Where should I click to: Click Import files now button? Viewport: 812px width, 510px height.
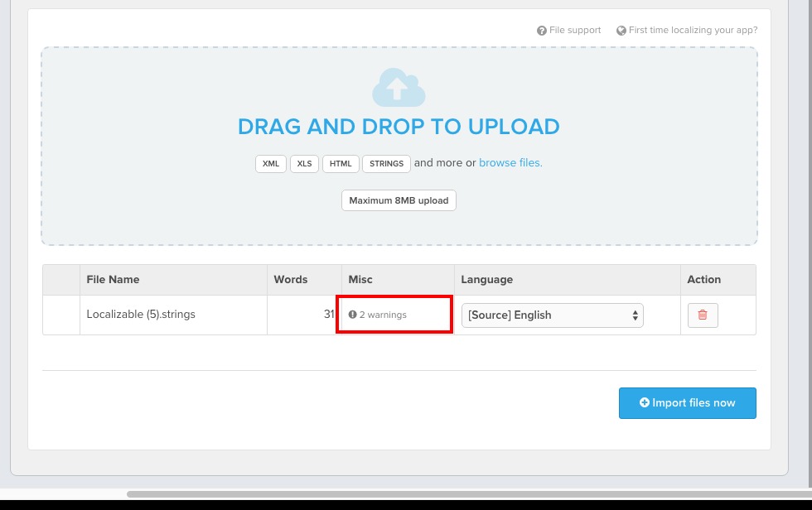click(687, 403)
